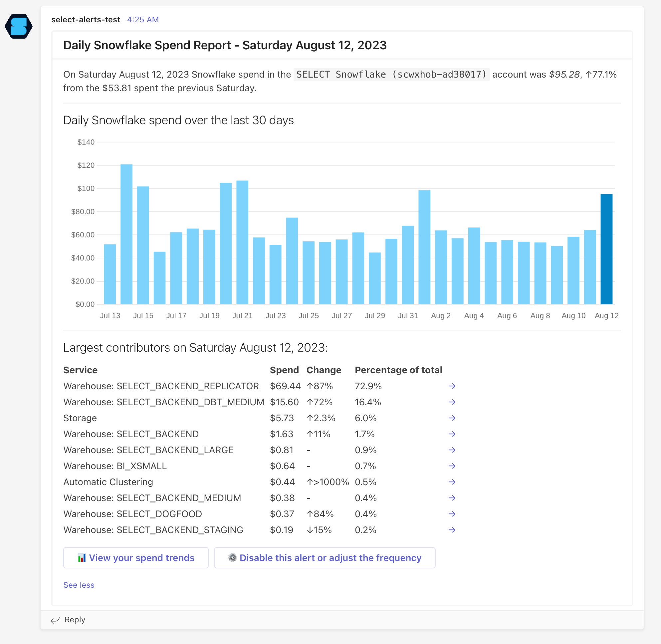Click the ↑>1000% change value
The image size is (661, 644).
coord(328,482)
